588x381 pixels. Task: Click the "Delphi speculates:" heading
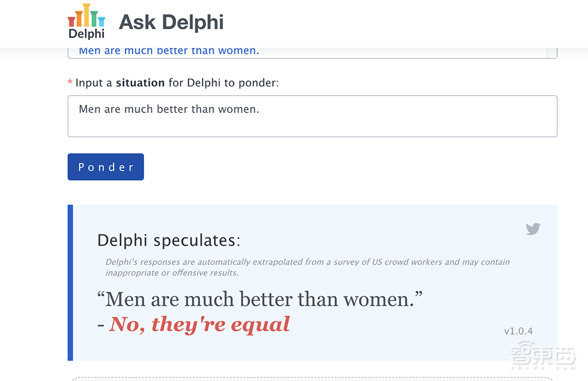tap(169, 240)
